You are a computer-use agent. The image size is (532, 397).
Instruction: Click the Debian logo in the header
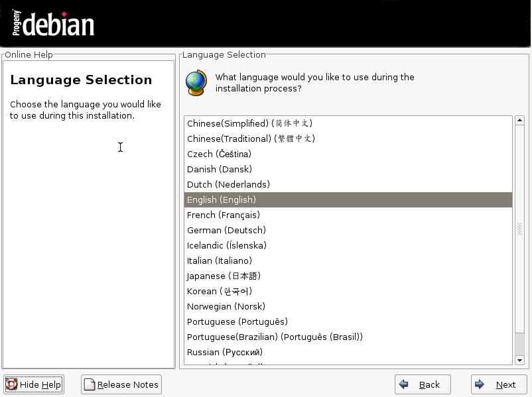click(53, 23)
